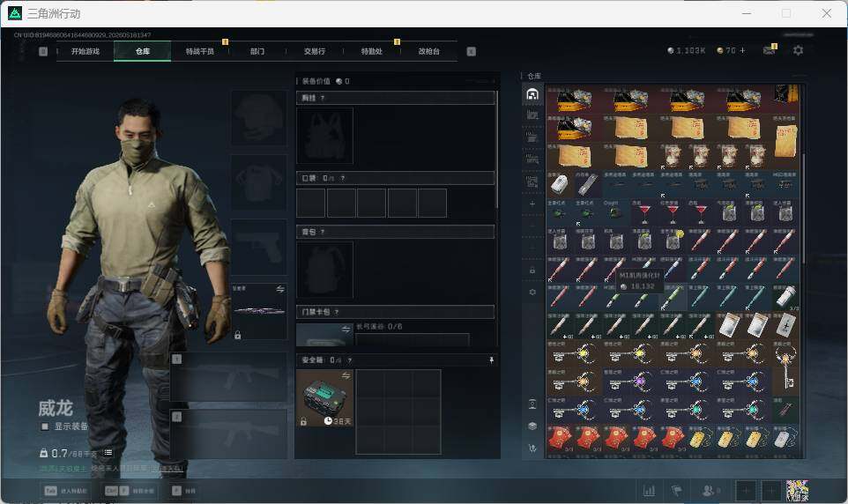Add premium currency with the plus sign
Screen dimensions: 848x504
pos(742,50)
